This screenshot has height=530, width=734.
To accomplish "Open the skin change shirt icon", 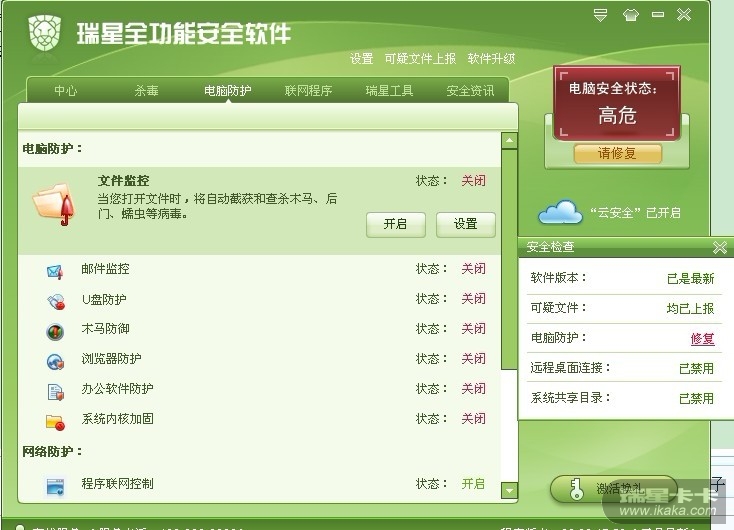I will (x=630, y=15).
